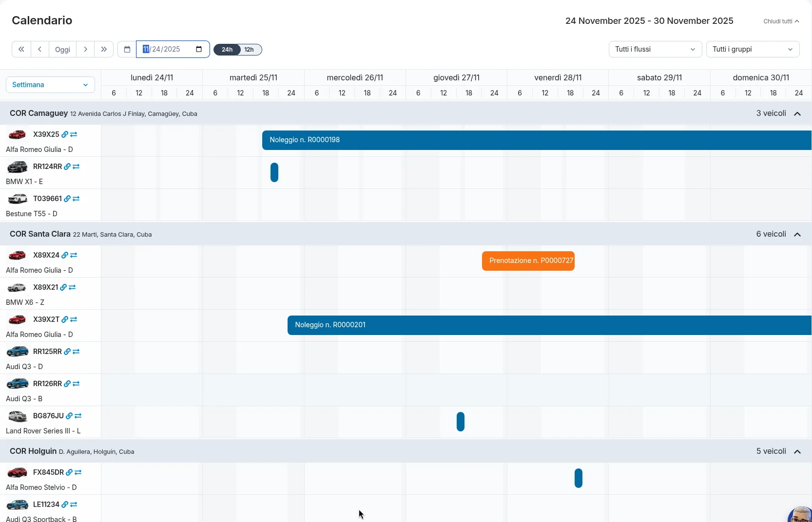Click the date input field showing 11/24/2025

coord(173,49)
